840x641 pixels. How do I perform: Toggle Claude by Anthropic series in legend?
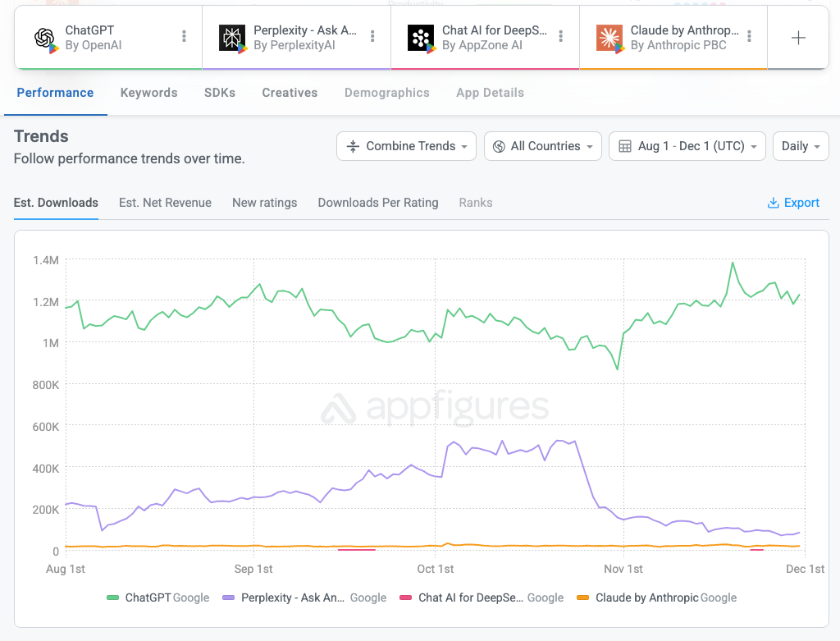(x=656, y=598)
